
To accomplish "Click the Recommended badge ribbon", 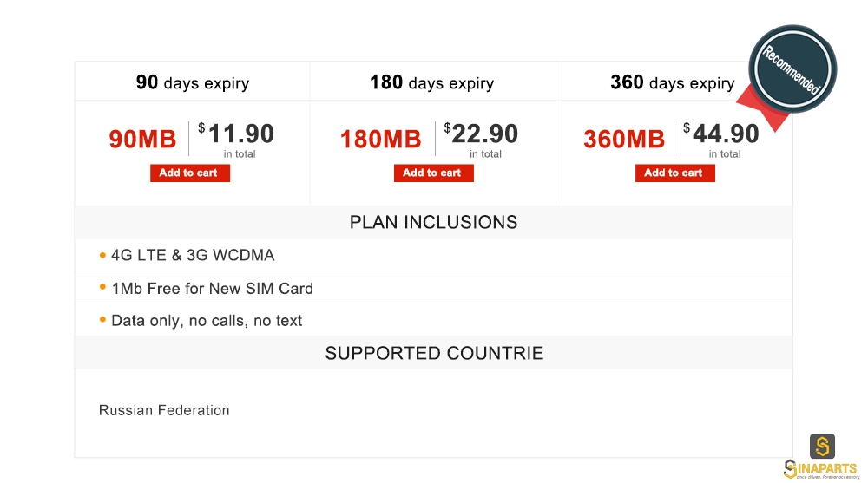I will pyautogui.click(x=792, y=69).
